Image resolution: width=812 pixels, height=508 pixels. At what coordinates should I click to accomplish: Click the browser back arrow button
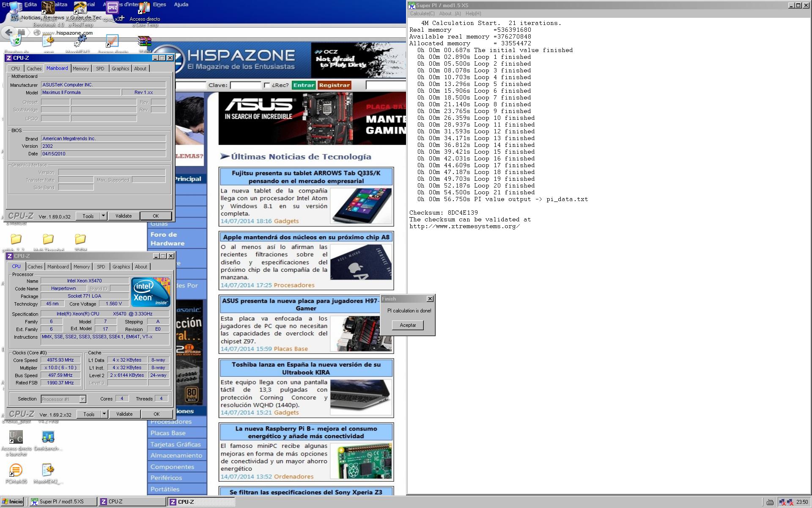[x=9, y=32]
